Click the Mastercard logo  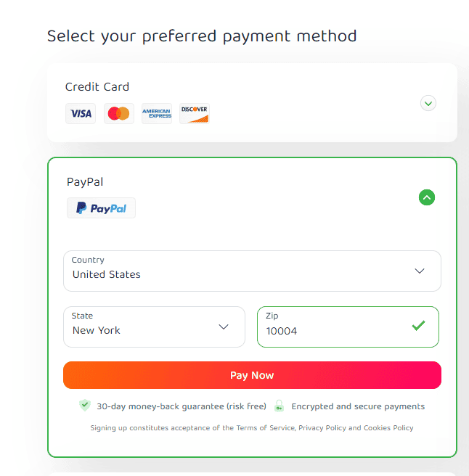coord(118,114)
